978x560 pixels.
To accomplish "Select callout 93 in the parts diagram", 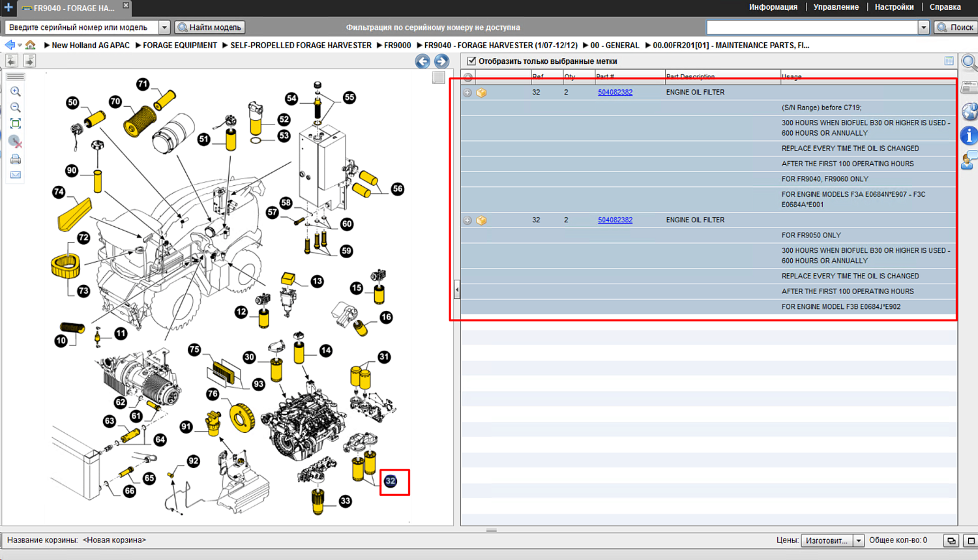I will coord(259,384).
